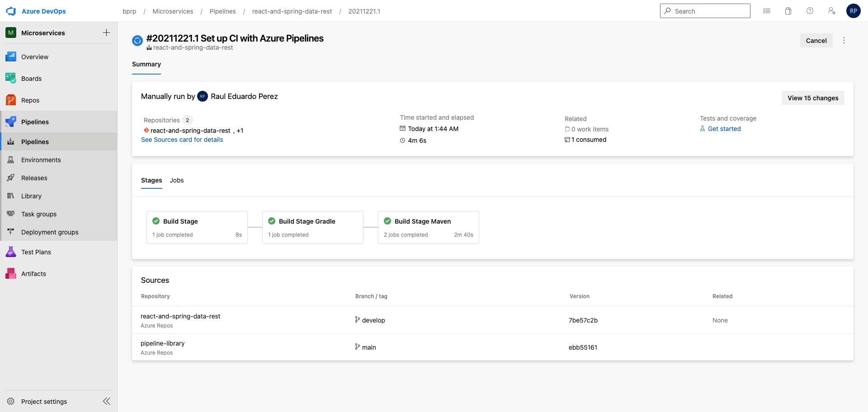
Task: Collapse the sidebar with double chevron
Action: 107,401
